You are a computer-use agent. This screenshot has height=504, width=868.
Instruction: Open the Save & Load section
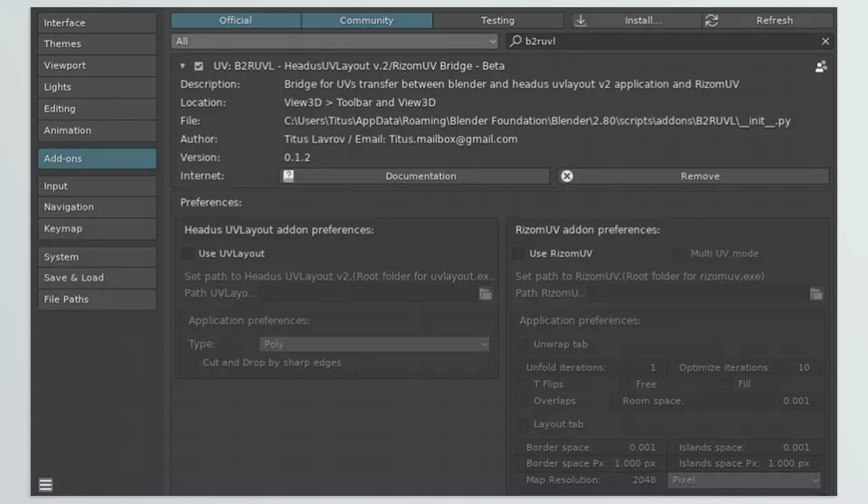(x=98, y=278)
